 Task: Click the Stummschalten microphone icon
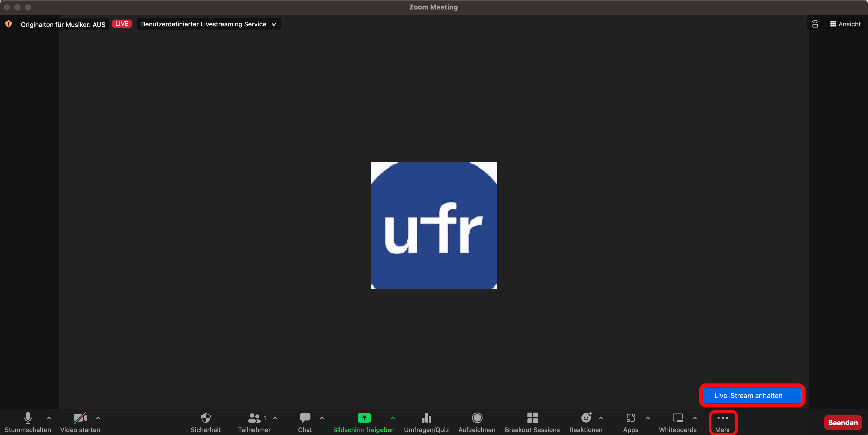(x=28, y=418)
